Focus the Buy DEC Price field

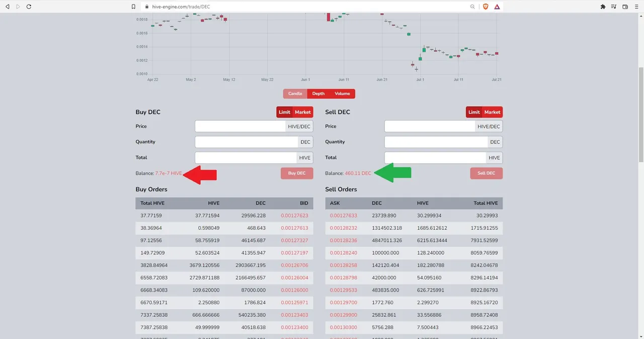(240, 126)
